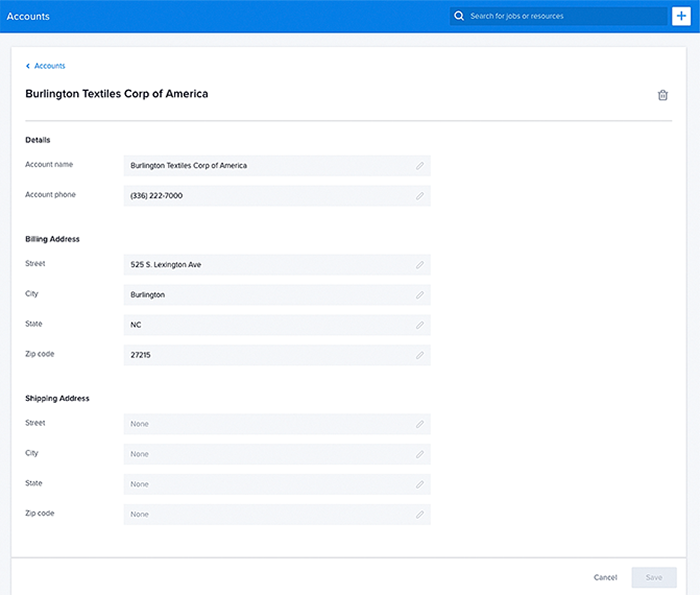
Task: Click street field 525 S. Lexington Ave
Action: click(x=277, y=265)
